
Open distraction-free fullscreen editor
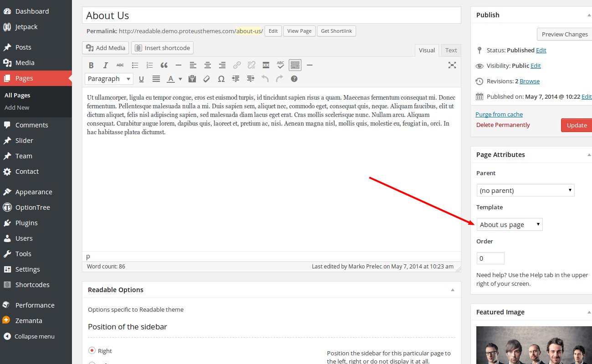[x=452, y=65]
